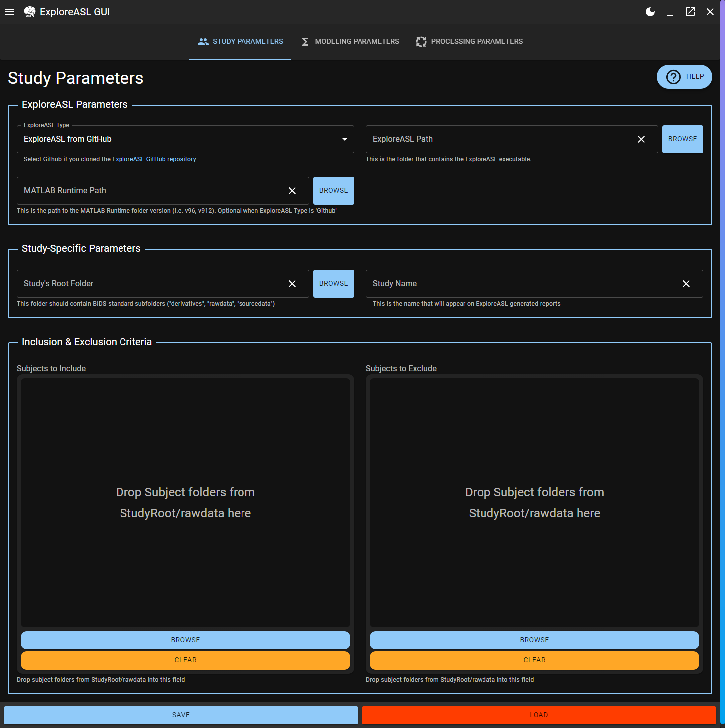Image resolution: width=725 pixels, height=728 pixels.
Task: Open the ExploreASL GitHub repository link
Action: pos(154,159)
